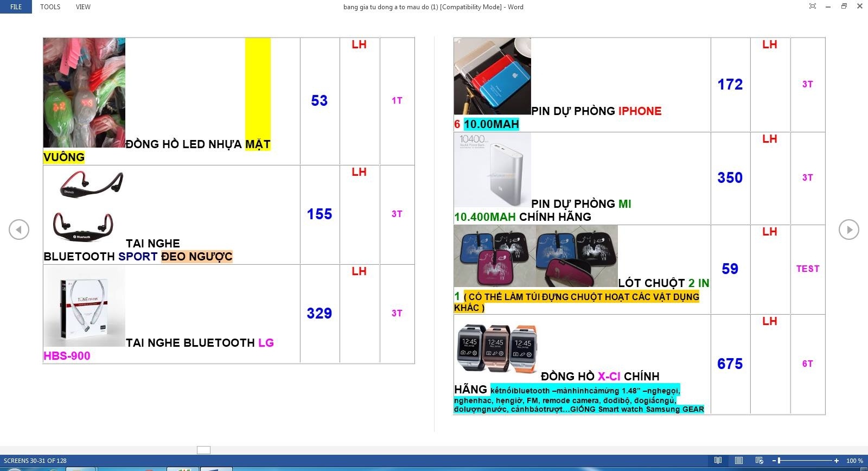The height and width of the screenshot is (471, 868).
Task: Open zoom dialog via 100 % level
Action: click(854, 461)
